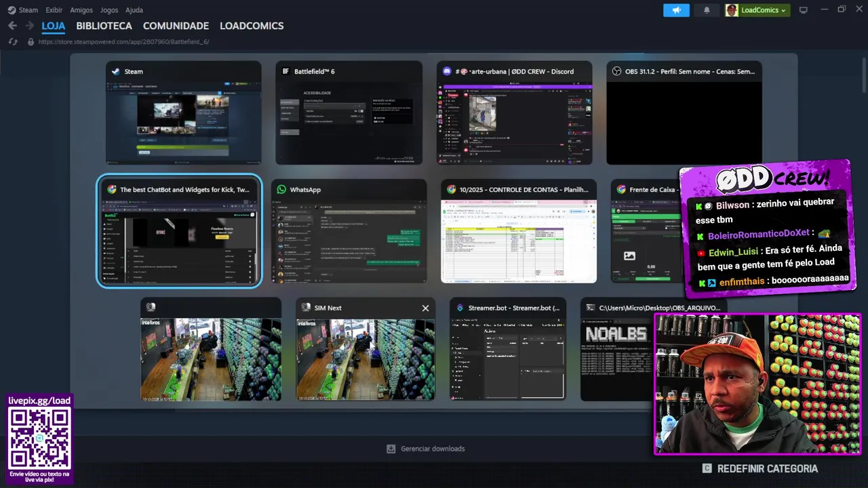
Task: Select the SIM Next window thumbnail
Action: pos(366,349)
